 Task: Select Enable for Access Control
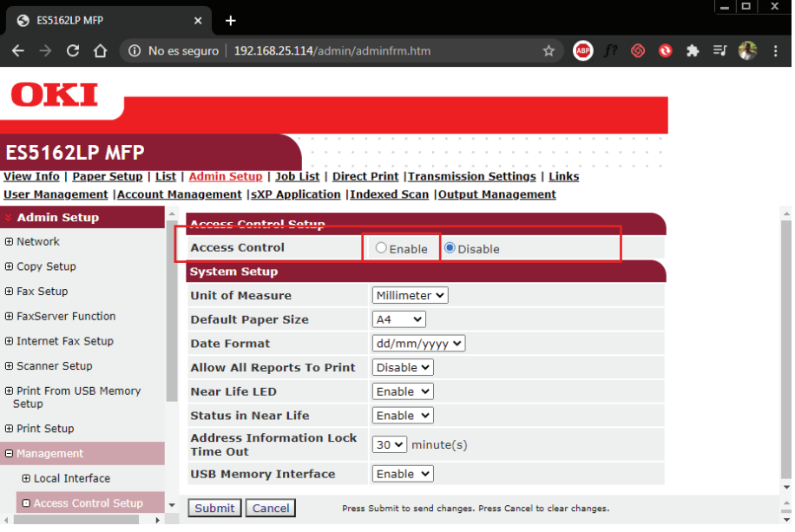[x=381, y=248]
